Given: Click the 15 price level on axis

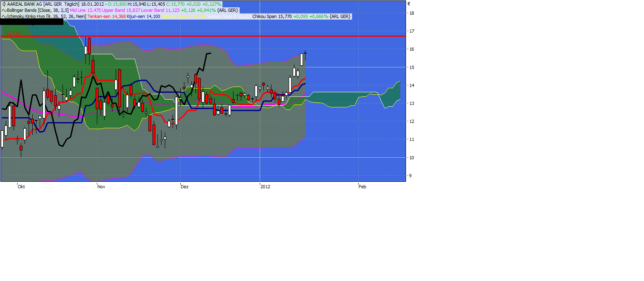Looking at the screenshot, I should (x=412, y=67).
